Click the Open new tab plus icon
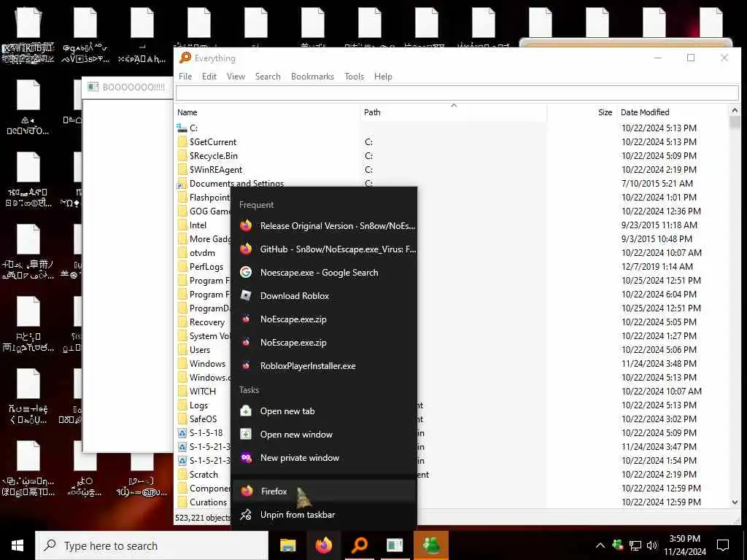Screen dimensions: 747x560 [246, 411]
